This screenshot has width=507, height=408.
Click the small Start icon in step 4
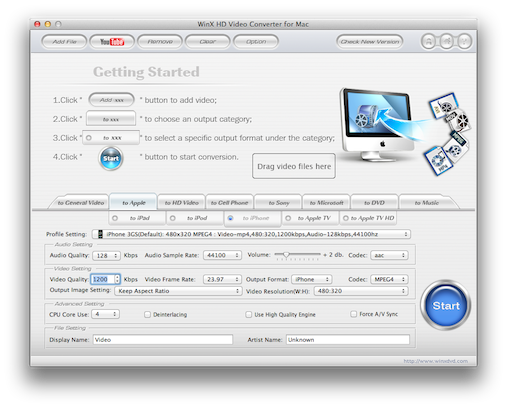pyautogui.click(x=111, y=158)
